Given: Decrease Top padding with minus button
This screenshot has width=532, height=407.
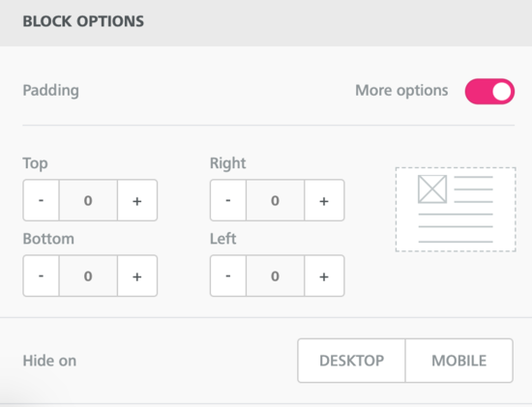Looking at the screenshot, I should coord(41,200).
